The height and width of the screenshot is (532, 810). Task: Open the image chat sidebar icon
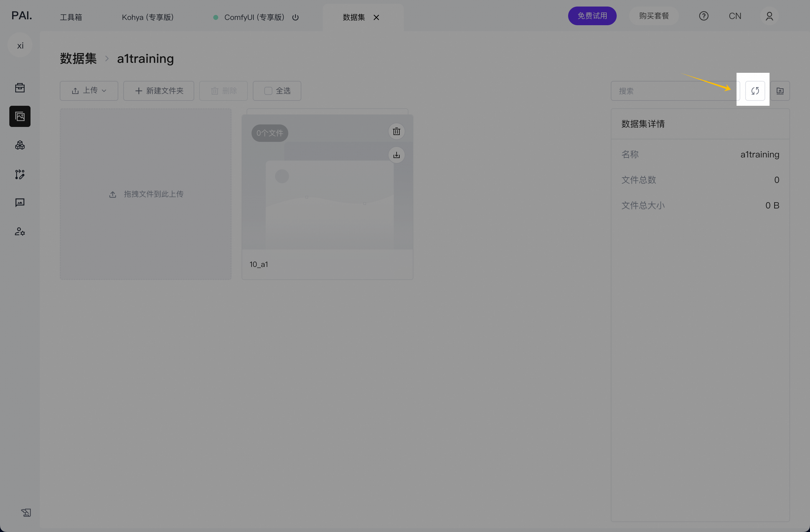(20, 203)
